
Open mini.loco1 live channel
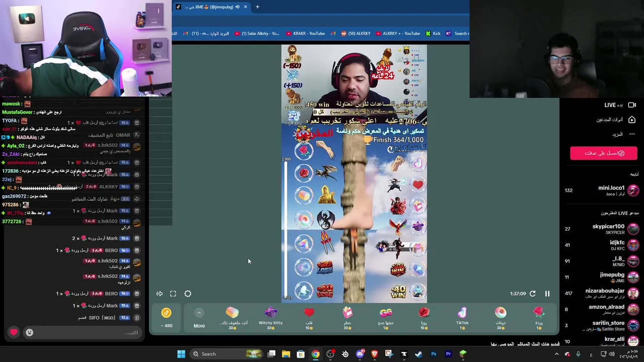[x=601, y=191]
